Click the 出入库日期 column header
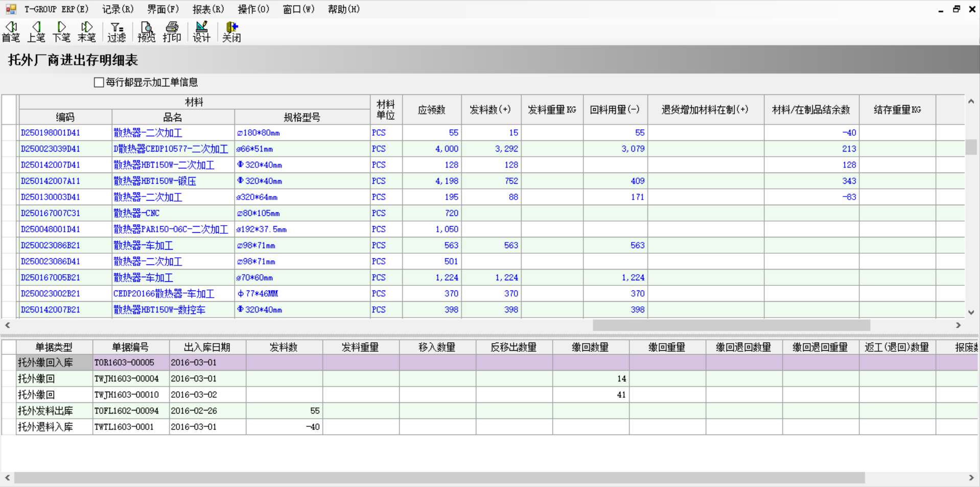Image resolution: width=980 pixels, height=487 pixels. click(x=207, y=347)
